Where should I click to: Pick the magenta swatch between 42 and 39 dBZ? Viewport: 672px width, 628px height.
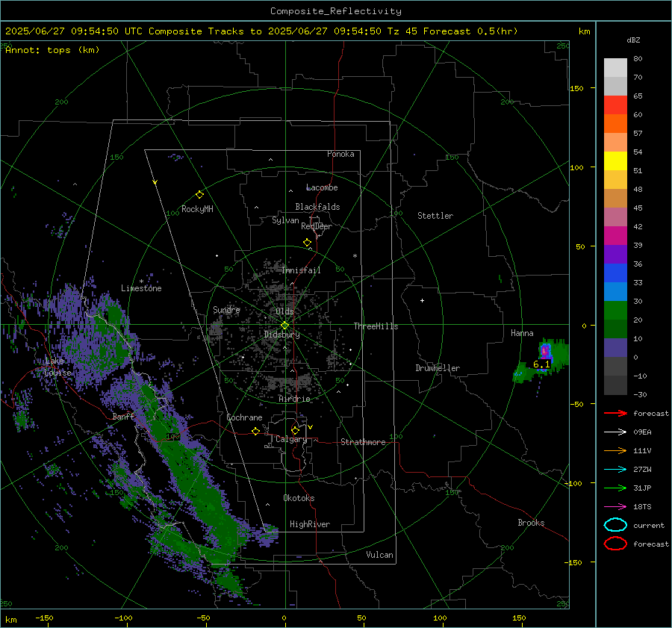coord(615,236)
